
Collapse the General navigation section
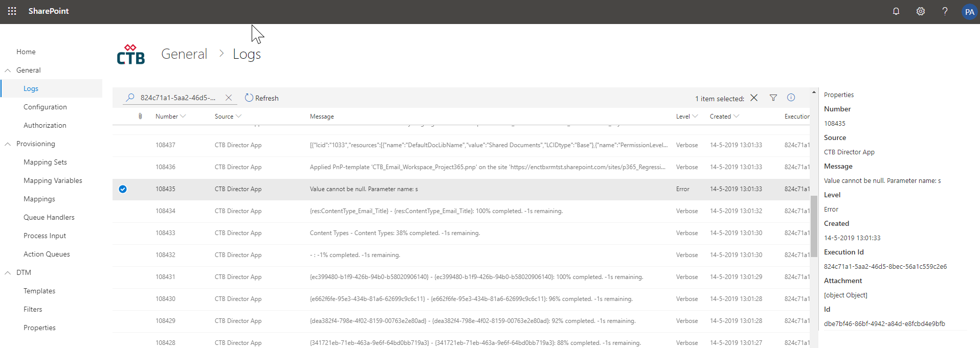point(8,71)
